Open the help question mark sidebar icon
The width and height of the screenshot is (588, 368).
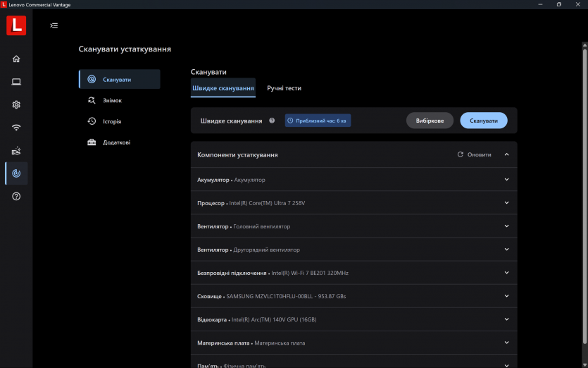(x=16, y=196)
